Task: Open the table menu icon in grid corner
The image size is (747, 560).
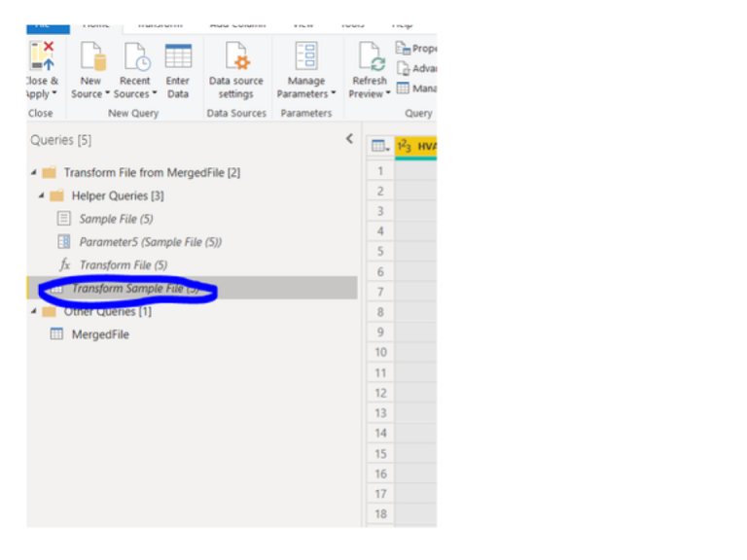Action: [380, 146]
